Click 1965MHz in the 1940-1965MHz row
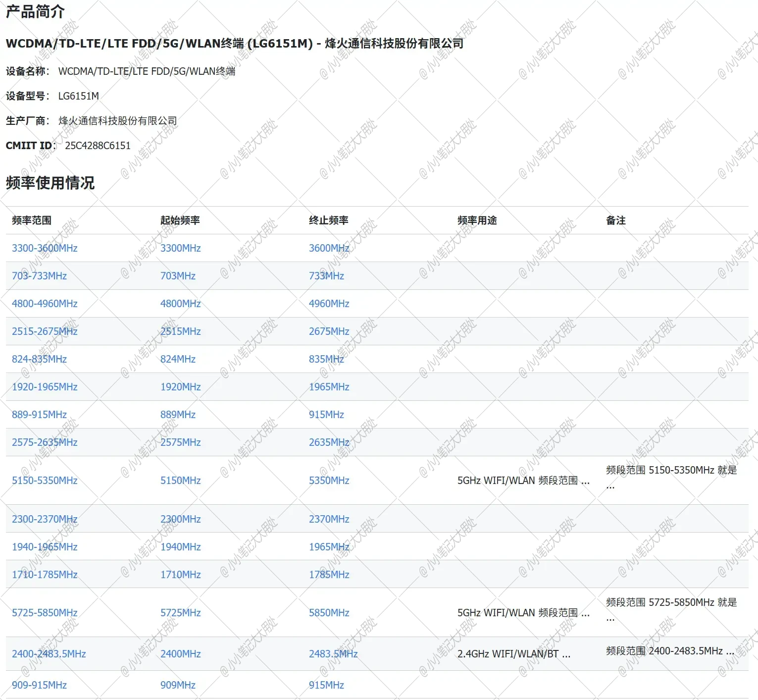Screen dimensions: 758x700 329,547
